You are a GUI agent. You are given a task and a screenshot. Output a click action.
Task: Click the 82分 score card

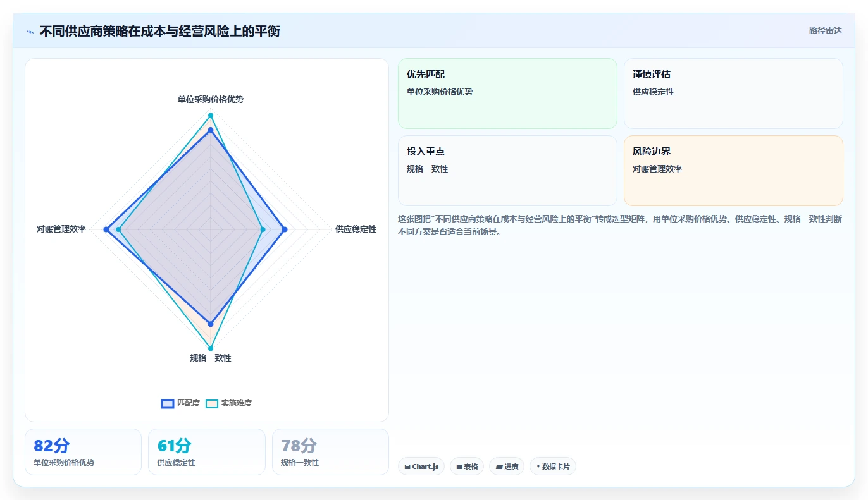pos(83,452)
